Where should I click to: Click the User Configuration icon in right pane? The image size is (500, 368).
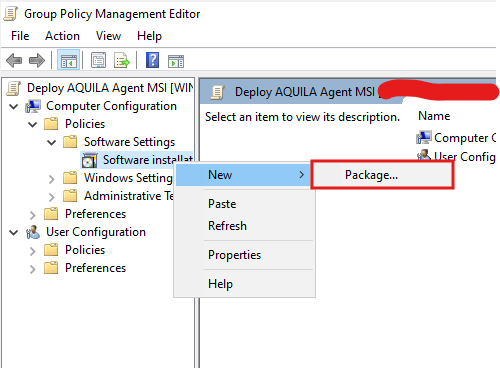pos(424,155)
